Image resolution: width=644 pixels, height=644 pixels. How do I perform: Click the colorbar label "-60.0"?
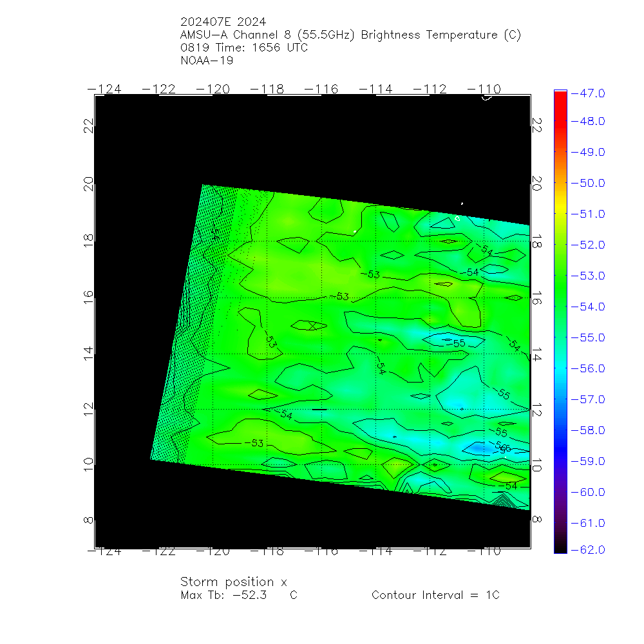tap(588, 492)
